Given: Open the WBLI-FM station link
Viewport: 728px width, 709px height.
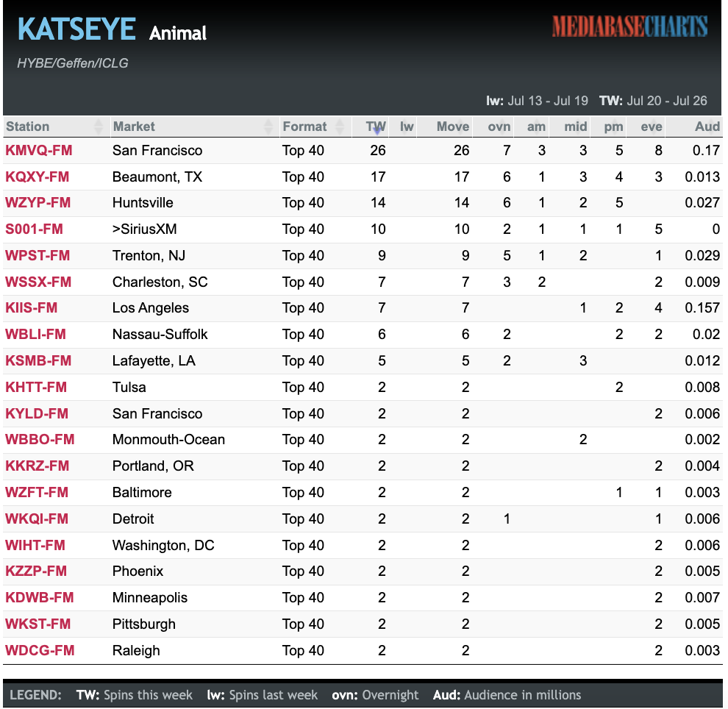Looking at the screenshot, I should [35, 335].
